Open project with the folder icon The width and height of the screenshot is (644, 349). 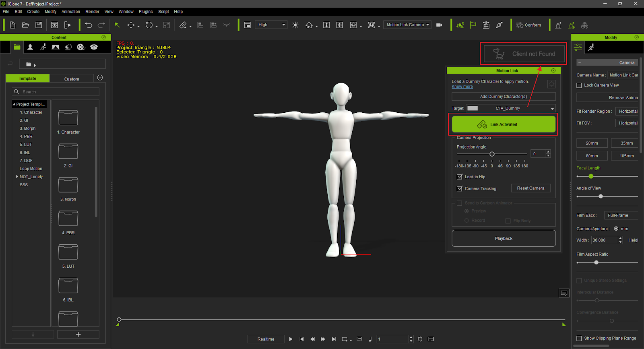coord(25,25)
